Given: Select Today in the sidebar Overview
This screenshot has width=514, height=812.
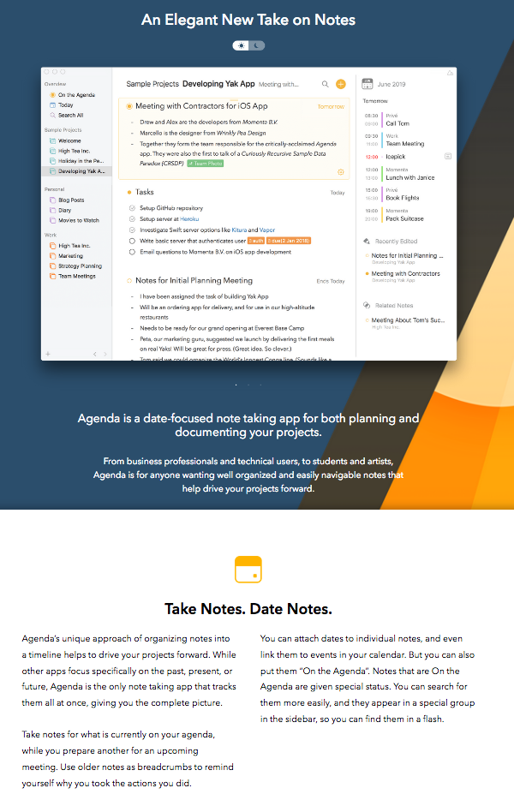Looking at the screenshot, I should pos(62,105).
